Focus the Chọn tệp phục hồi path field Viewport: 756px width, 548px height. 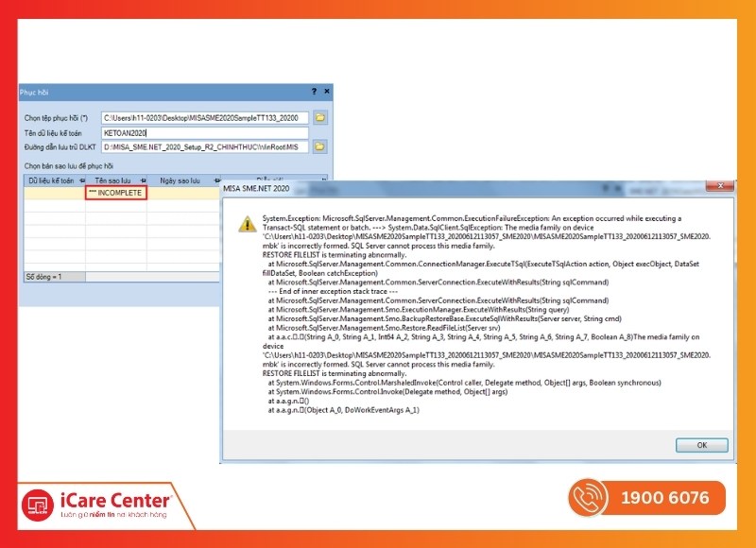[x=205, y=118]
